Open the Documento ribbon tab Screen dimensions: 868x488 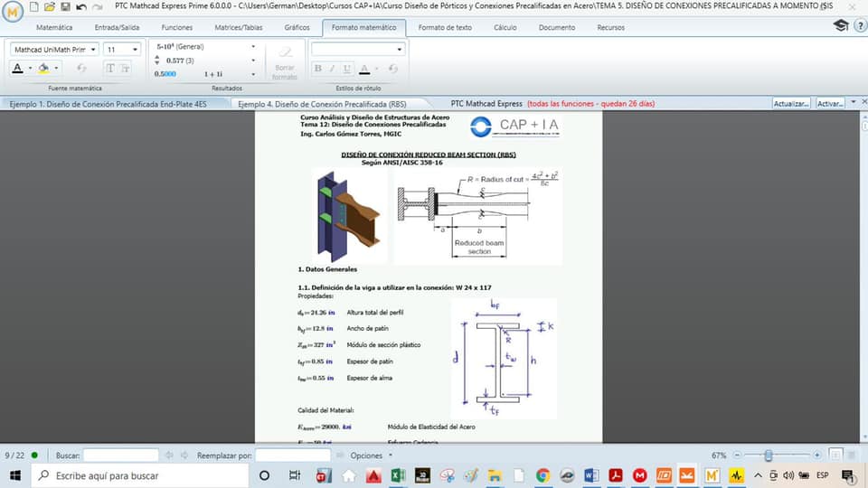(557, 27)
